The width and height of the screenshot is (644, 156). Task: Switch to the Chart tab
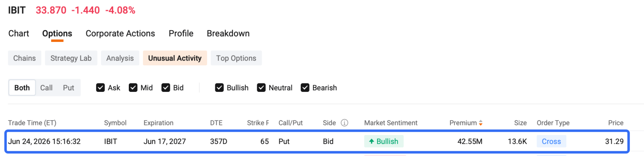click(19, 33)
